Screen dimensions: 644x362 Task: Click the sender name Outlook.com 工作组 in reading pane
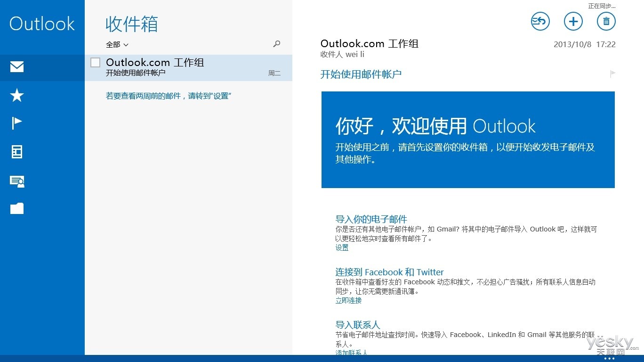tap(370, 43)
